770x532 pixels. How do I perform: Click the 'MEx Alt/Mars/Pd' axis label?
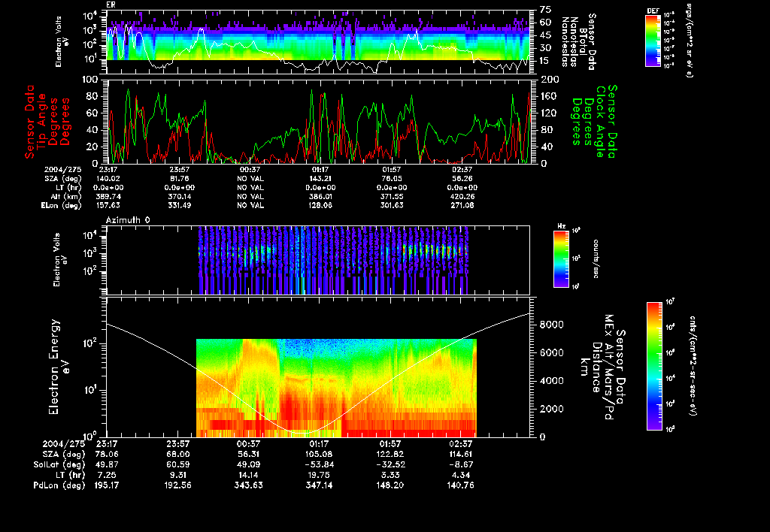pos(609,367)
